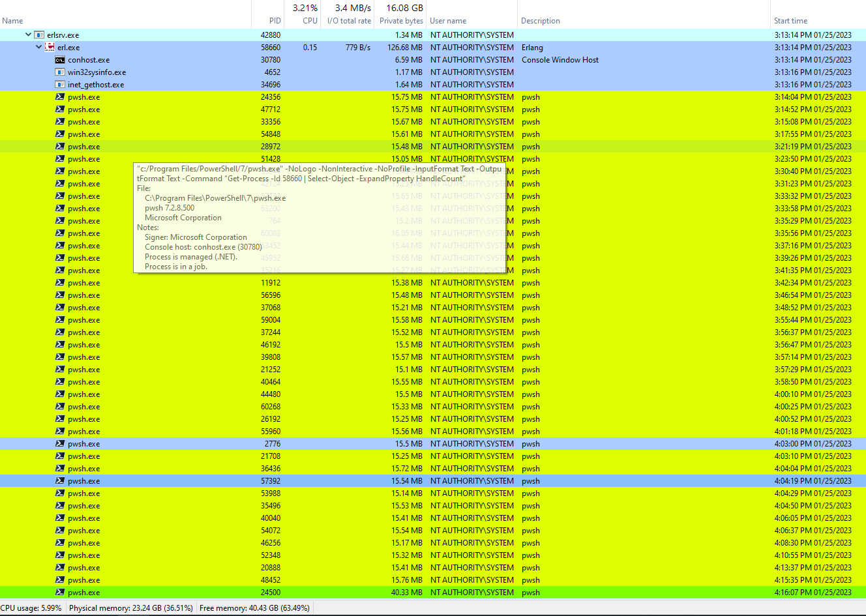The width and height of the screenshot is (866, 616).
Task: Sort processes by the Start time column
Action: pyautogui.click(x=789, y=20)
